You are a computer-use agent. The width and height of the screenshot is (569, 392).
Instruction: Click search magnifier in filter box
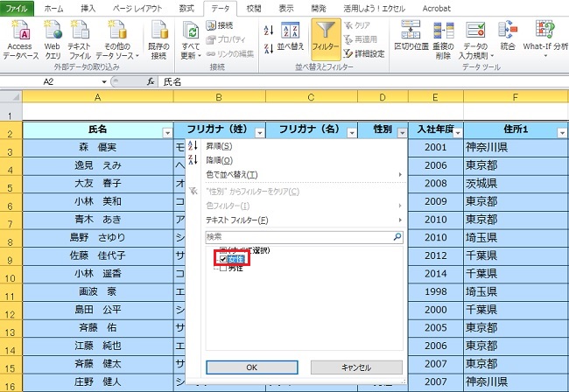click(397, 237)
